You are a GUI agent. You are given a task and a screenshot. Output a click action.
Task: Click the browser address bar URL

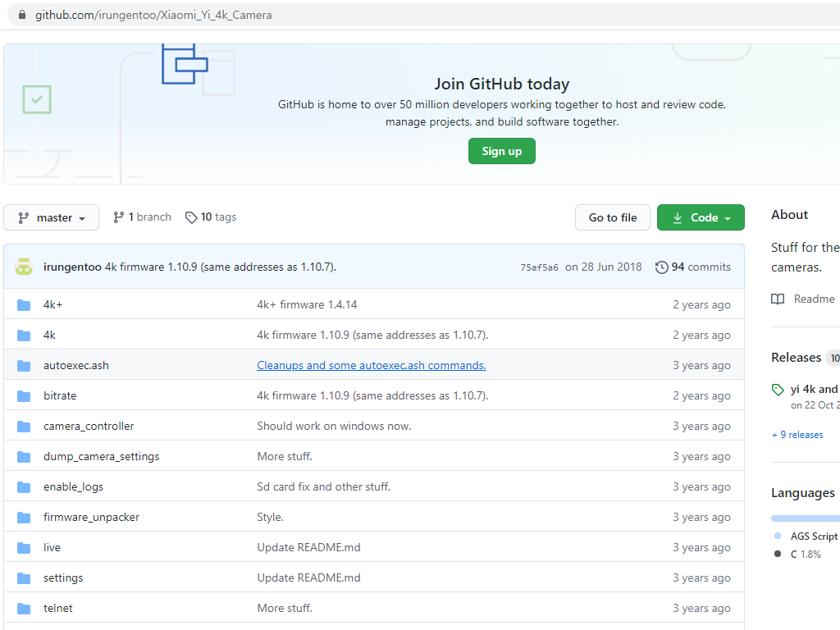coord(153,15)
